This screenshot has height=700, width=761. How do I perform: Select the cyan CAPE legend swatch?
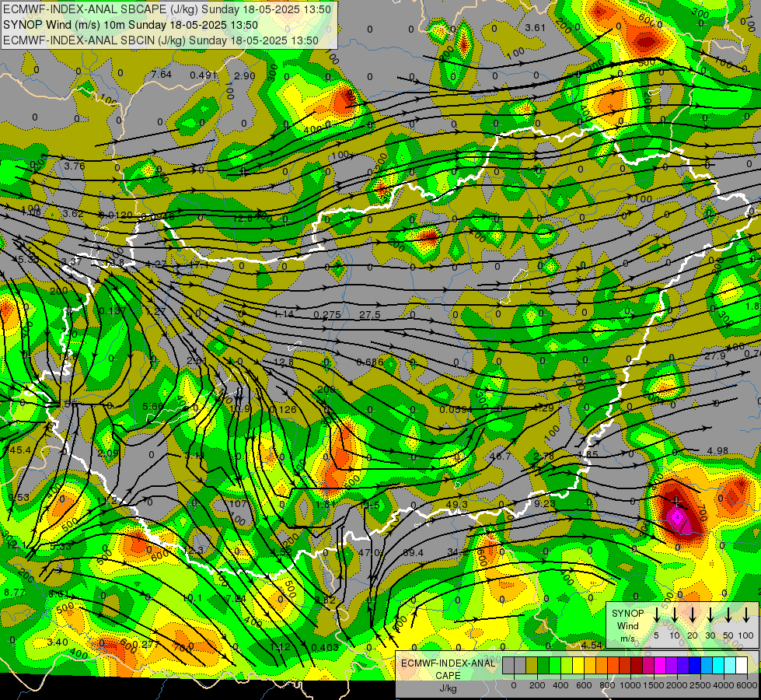point(718,666)
